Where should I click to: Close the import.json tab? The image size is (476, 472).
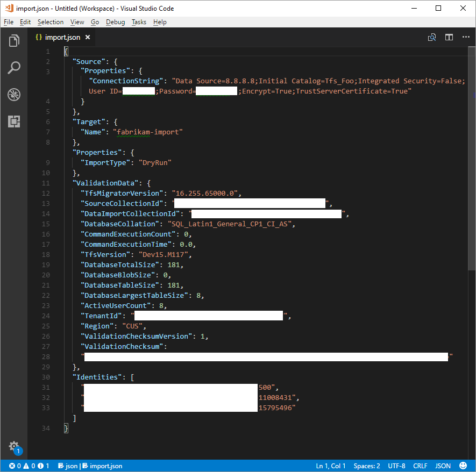coord(88,37)
